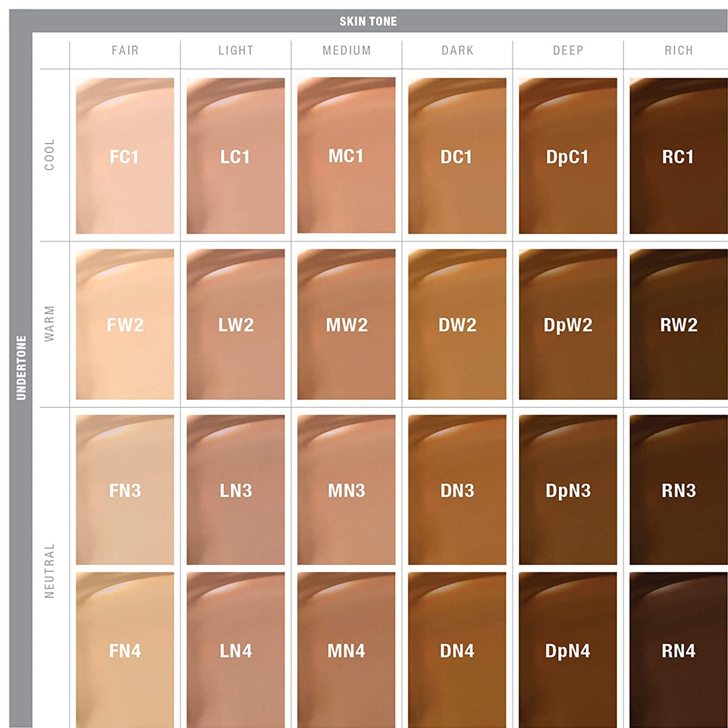Choose the MN3 medium neutral shade
The image size is (728, 728).
pyautogui.click(x=346, y=490)
